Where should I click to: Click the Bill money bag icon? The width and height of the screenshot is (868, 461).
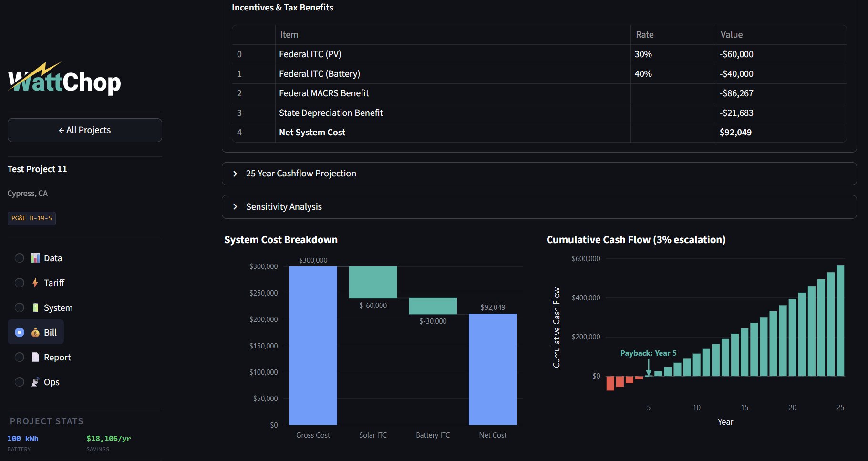coord(35,332)
